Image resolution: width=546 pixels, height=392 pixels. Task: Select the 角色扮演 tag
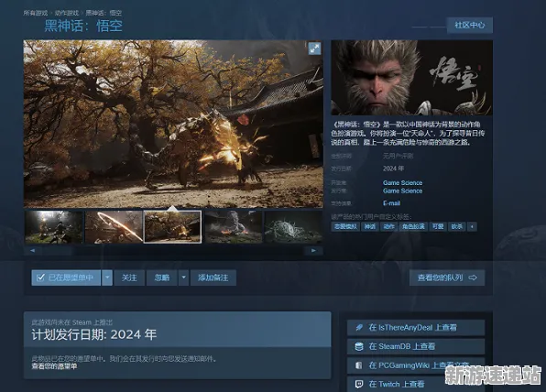pyautogui.click(x=413, y=226)
